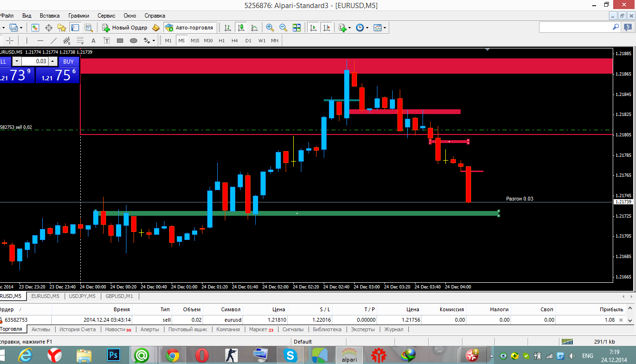Zoom out of the chart

coord(283,28)
